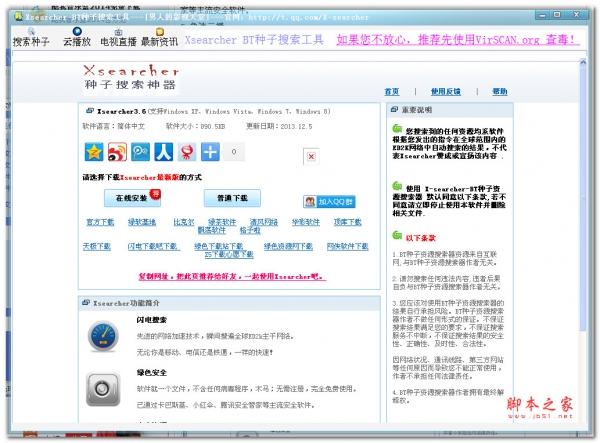Screen dimensions: 600x443
Task: Open the 网侠软件下载 link
Action: tap(347, 246)
